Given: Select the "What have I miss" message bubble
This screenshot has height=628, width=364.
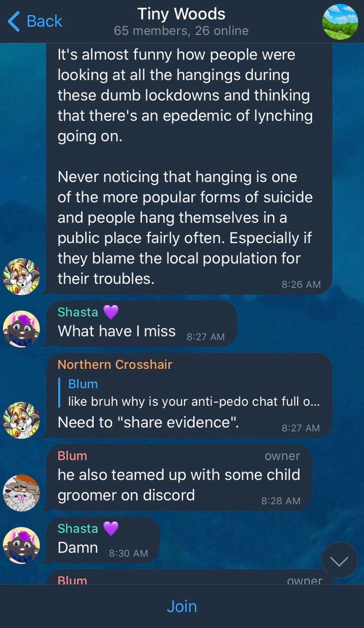Looking at the screenshot, I should 141,324.
